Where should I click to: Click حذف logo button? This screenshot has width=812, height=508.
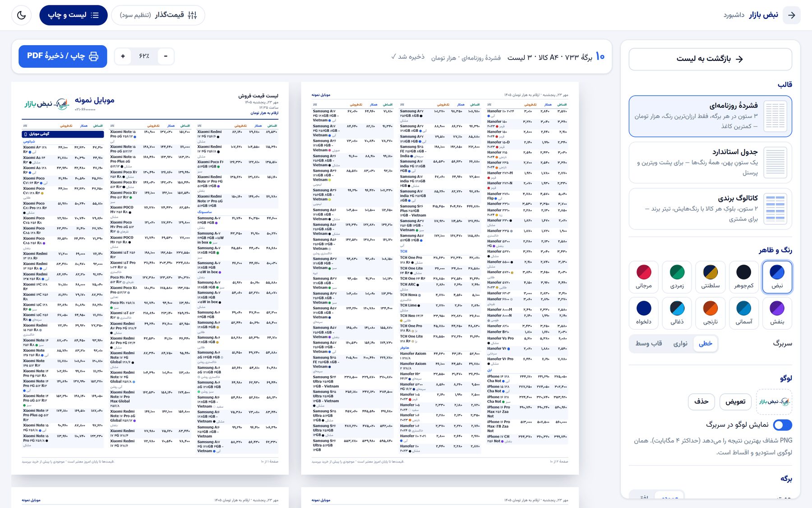[701, 401]
